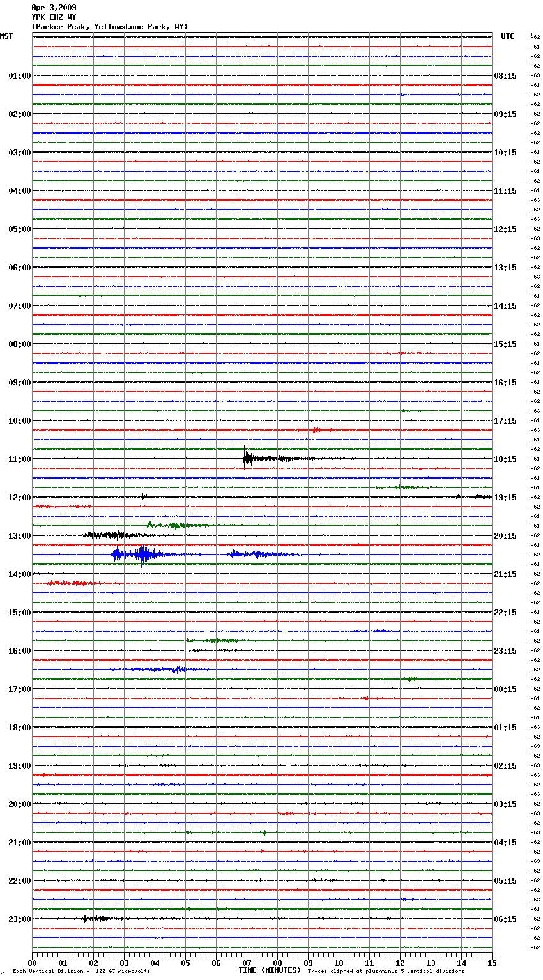543x980 pixels.
Task: Click the 10:15 UTC time label
Action: (x=505, y=153)
